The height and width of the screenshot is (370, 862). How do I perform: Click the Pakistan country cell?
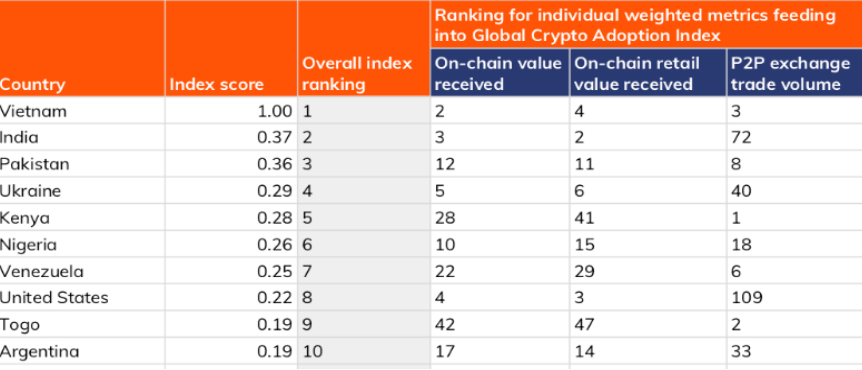pyautogui.click(x=82, y=164)
